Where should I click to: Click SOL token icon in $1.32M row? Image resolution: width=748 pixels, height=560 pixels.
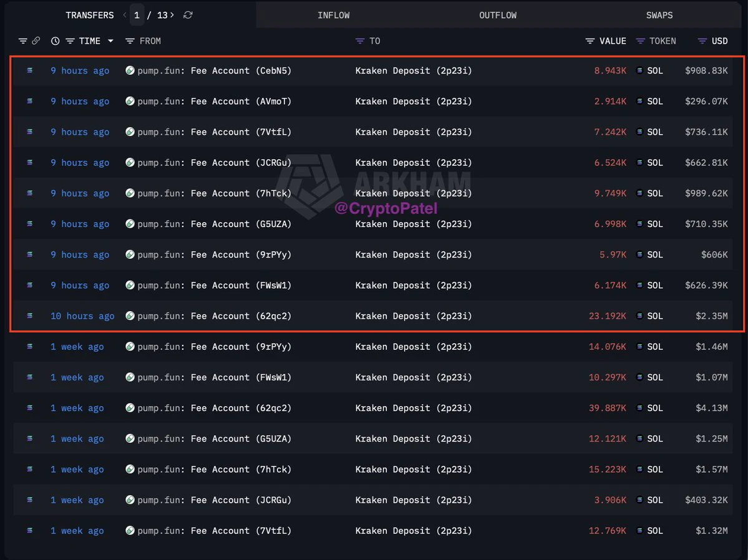[639, 531]
